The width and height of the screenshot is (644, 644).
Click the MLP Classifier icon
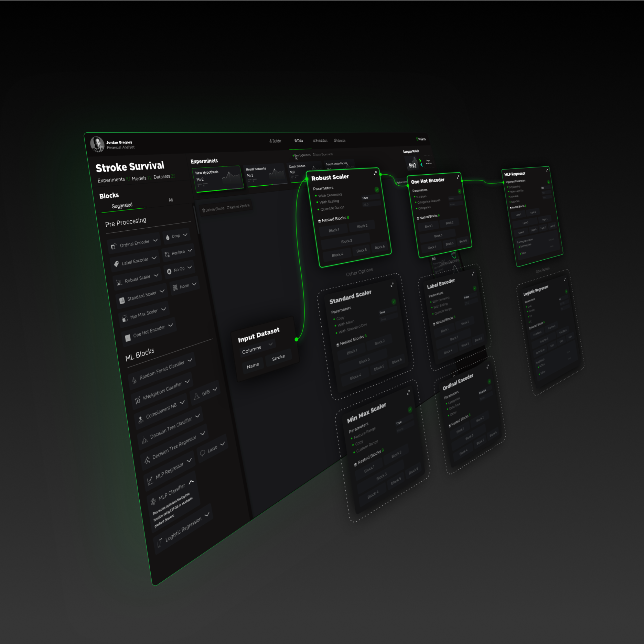153,502
